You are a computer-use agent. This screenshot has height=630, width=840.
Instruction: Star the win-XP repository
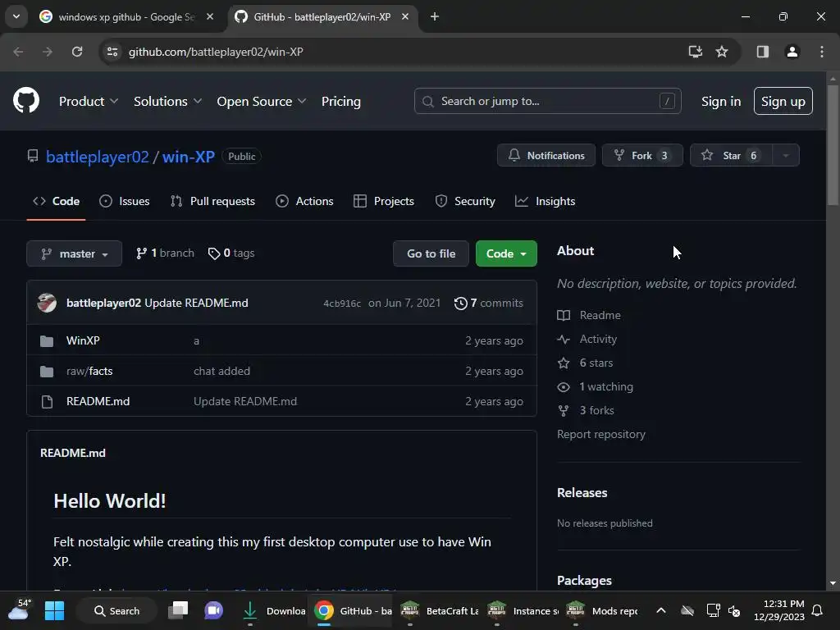(731, 155)
